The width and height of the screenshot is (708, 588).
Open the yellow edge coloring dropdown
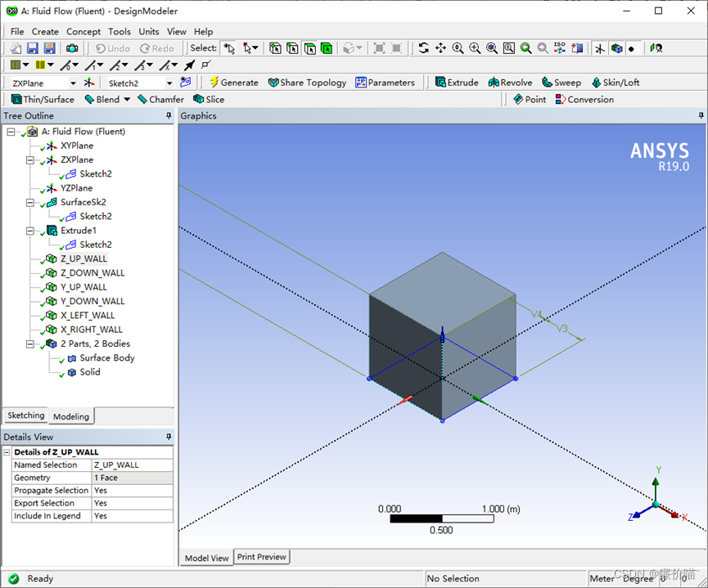point(51,65)
